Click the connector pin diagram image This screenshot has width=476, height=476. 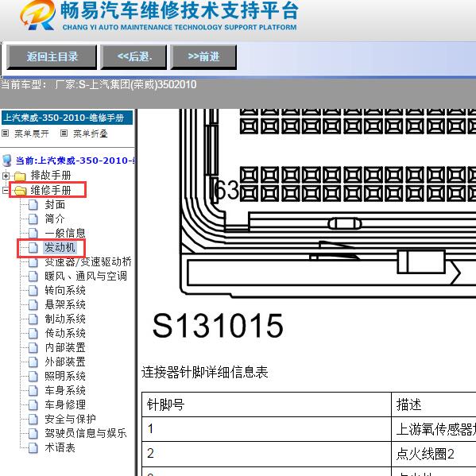click(x=327, y=203)
